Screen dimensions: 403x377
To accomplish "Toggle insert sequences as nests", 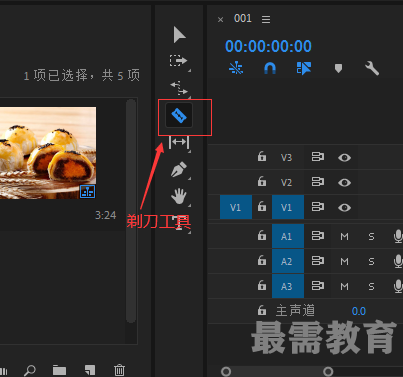I will click(x=236, y=68).
